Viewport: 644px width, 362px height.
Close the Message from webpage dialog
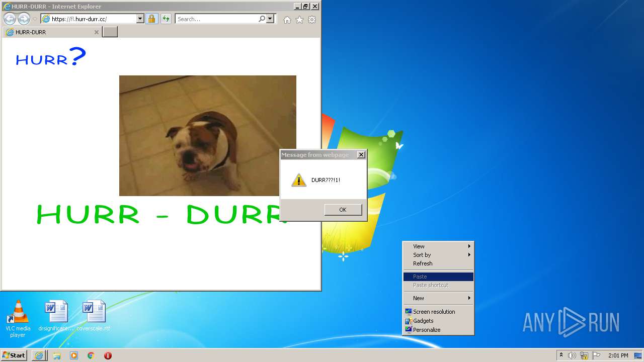[361, 155]
